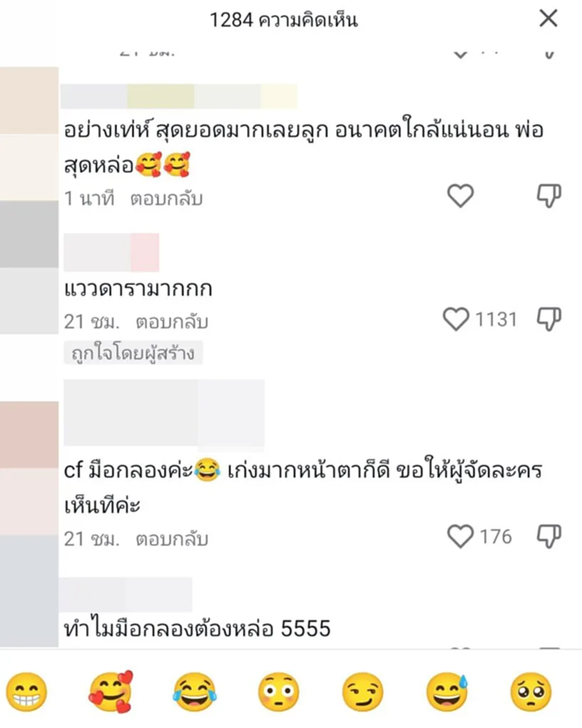Like the comment posted 1 นาที ago
Viewport: 582px width, 728px height.
coord(460,196)
